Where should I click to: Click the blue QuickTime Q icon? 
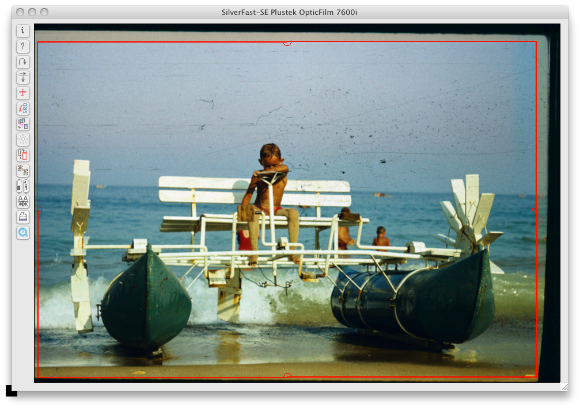23,233
